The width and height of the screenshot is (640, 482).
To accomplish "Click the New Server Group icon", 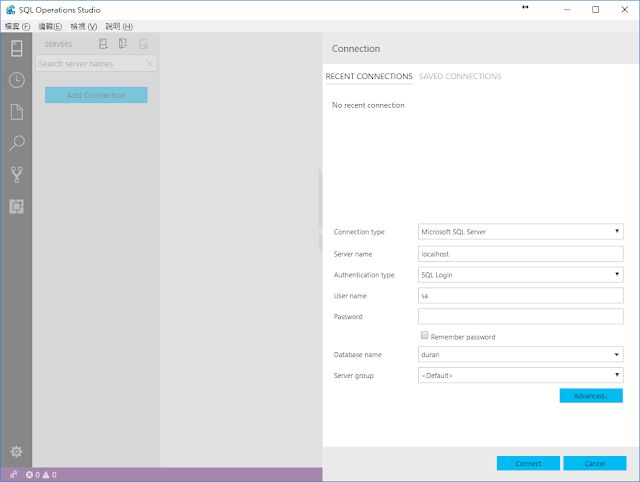I will (x=123, y=44).
